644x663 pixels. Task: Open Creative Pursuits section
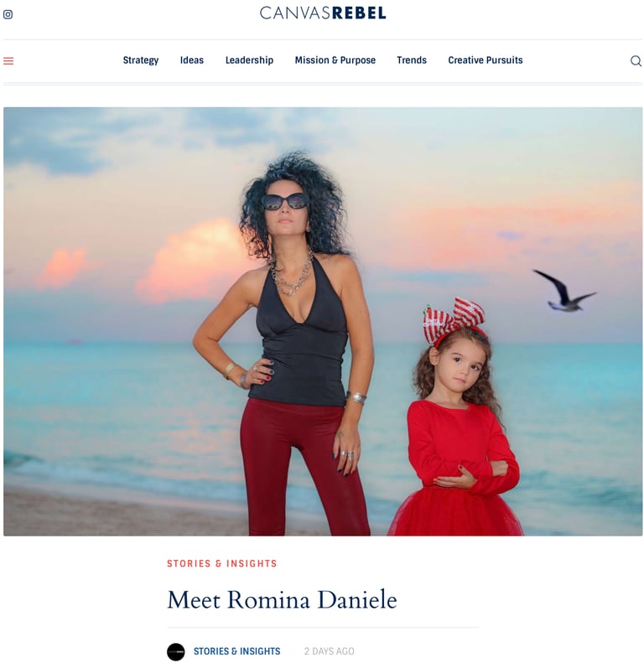pyautogui.click(x=486, y=60)
